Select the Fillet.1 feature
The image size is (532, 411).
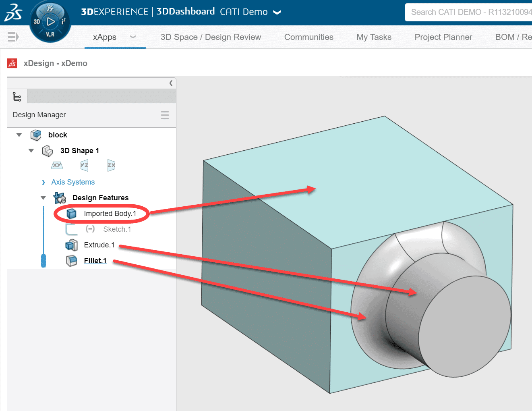95,261
